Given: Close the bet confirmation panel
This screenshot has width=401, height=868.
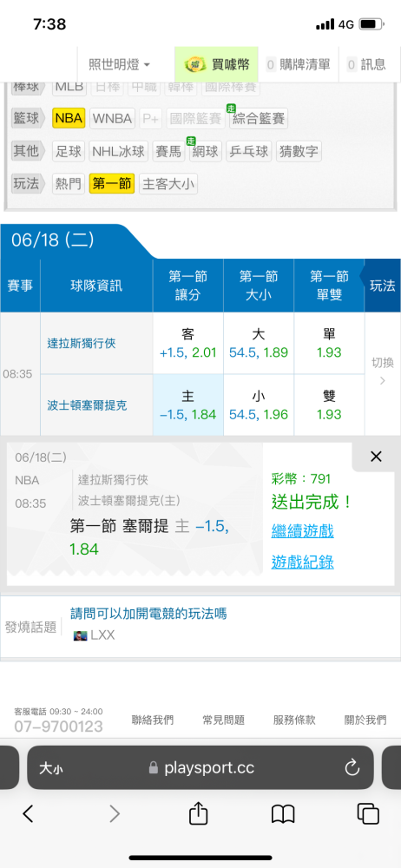Looking at the screenshot, I should [x=376, y=457].
